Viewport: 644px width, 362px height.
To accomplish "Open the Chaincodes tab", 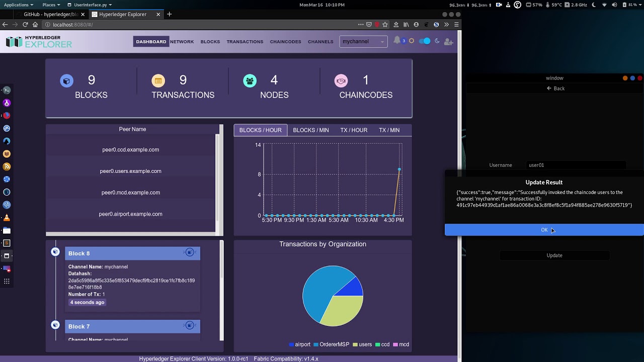I will click(285, 42).
